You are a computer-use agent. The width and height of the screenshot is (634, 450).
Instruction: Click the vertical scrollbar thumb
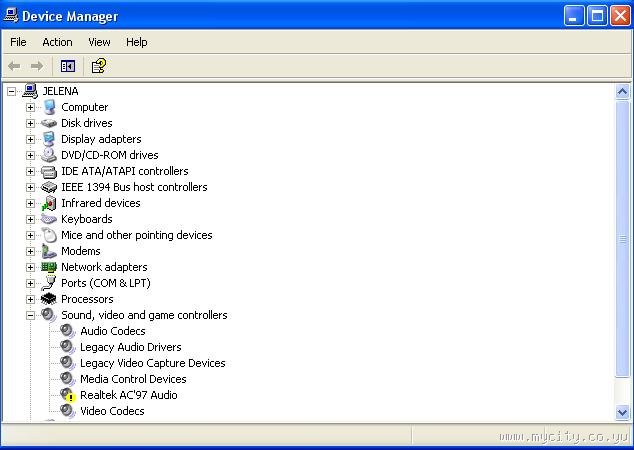click(622, 239)
